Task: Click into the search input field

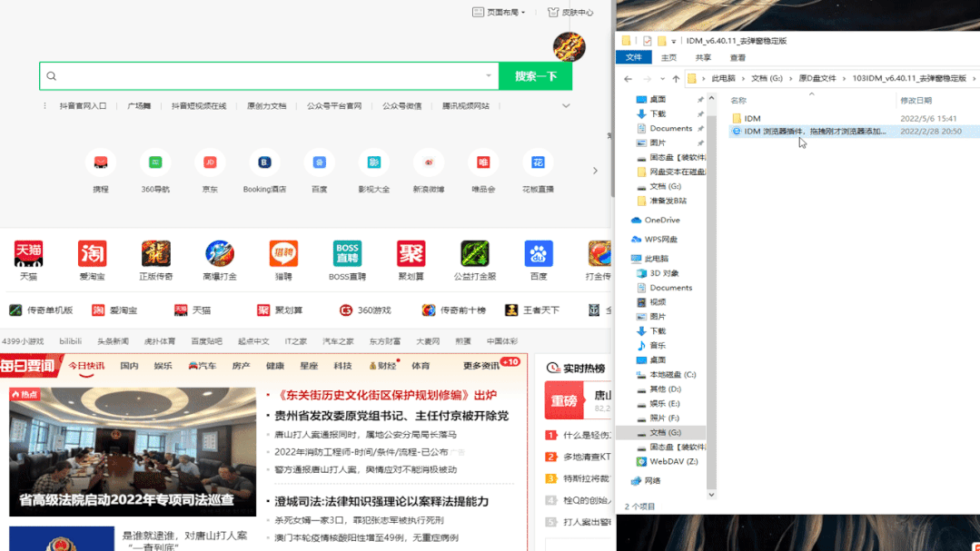Action: (x=269, y=76)
